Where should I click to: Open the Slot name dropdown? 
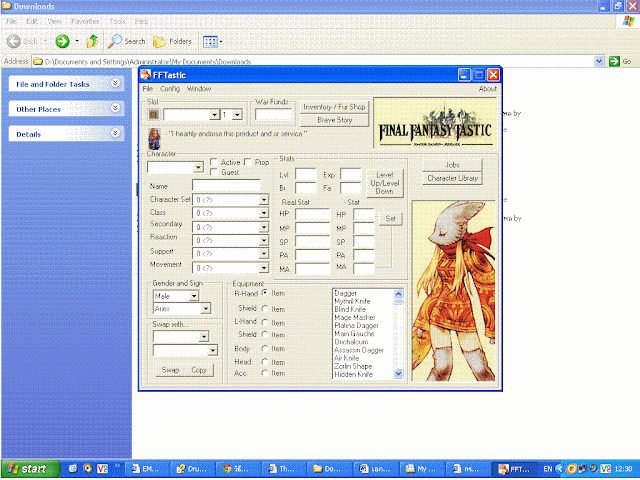[x=214, y=115]
